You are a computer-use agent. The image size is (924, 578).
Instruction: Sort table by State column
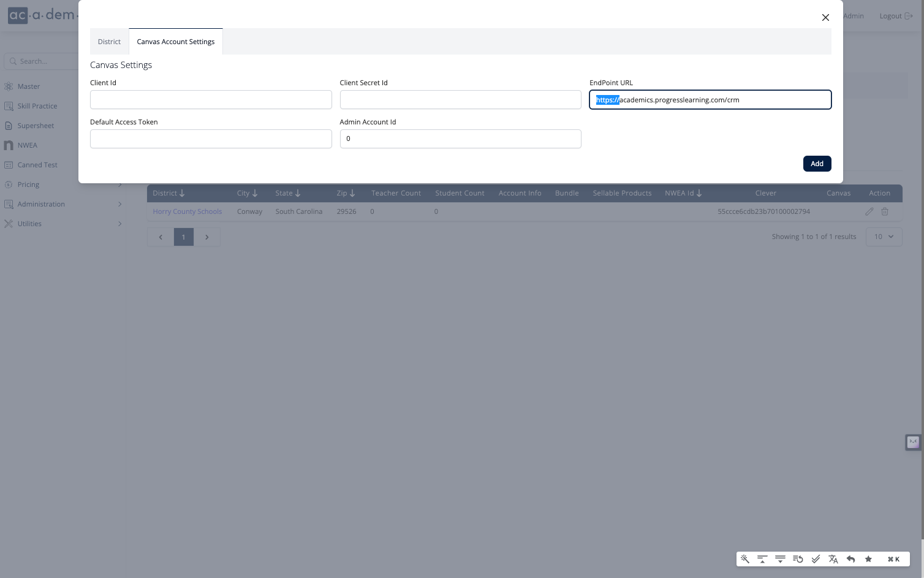(288, 193)
